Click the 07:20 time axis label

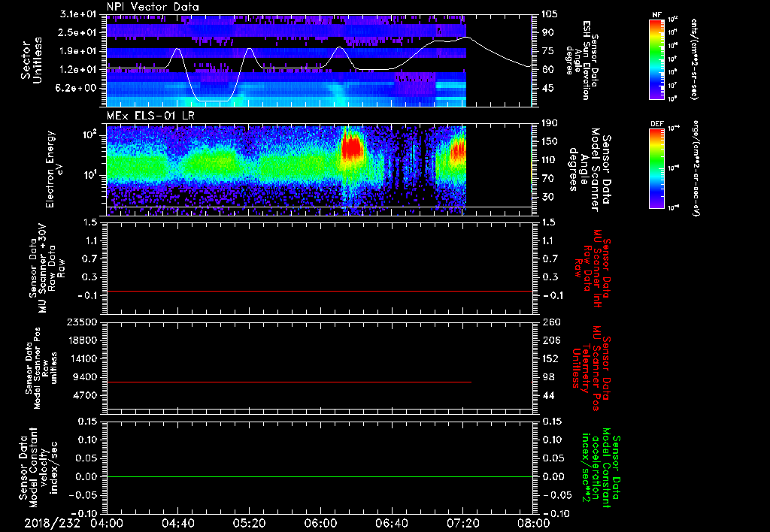coord(462,522)
